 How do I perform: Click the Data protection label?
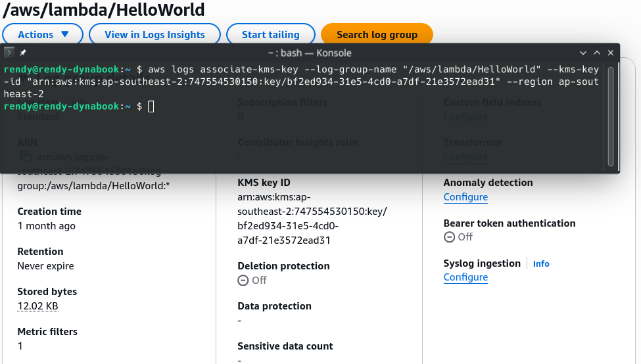tap(274, 306)
